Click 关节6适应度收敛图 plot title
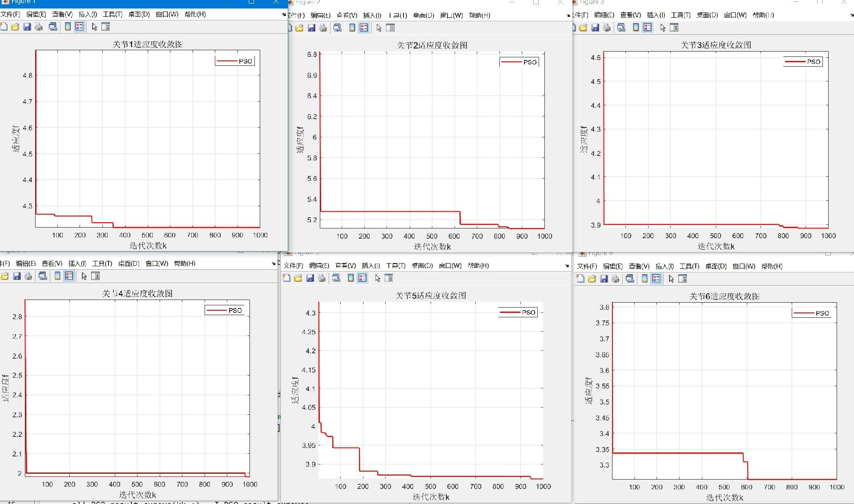The width and height of the screenshot is (854, 504). pos(724,296)
